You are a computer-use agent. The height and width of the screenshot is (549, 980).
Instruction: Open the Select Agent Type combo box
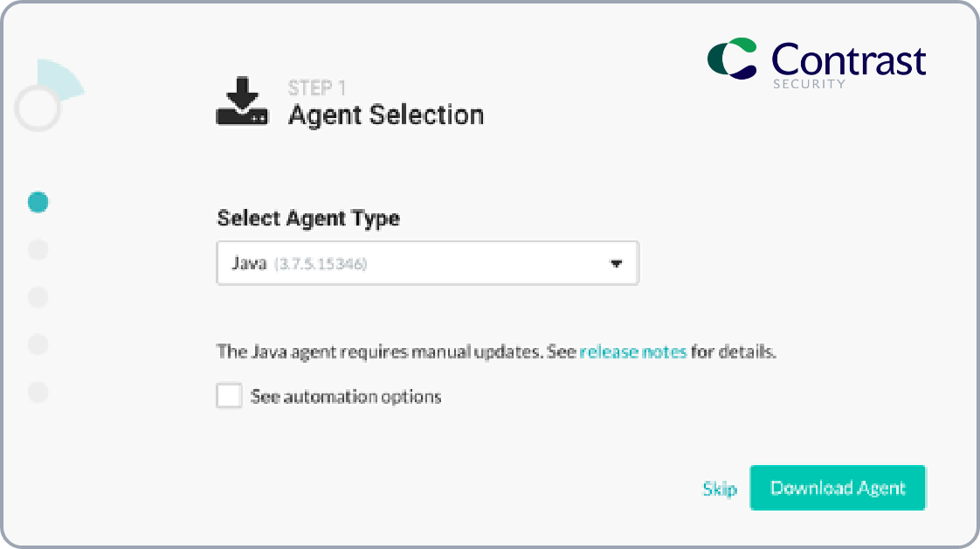click(x=427, y=263)
